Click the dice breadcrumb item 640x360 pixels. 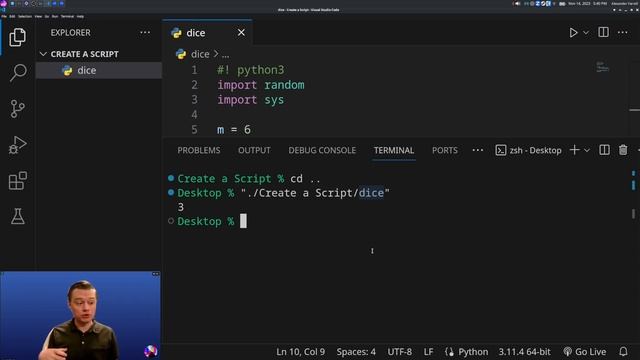pyautogui.click(x=200, y=54)
